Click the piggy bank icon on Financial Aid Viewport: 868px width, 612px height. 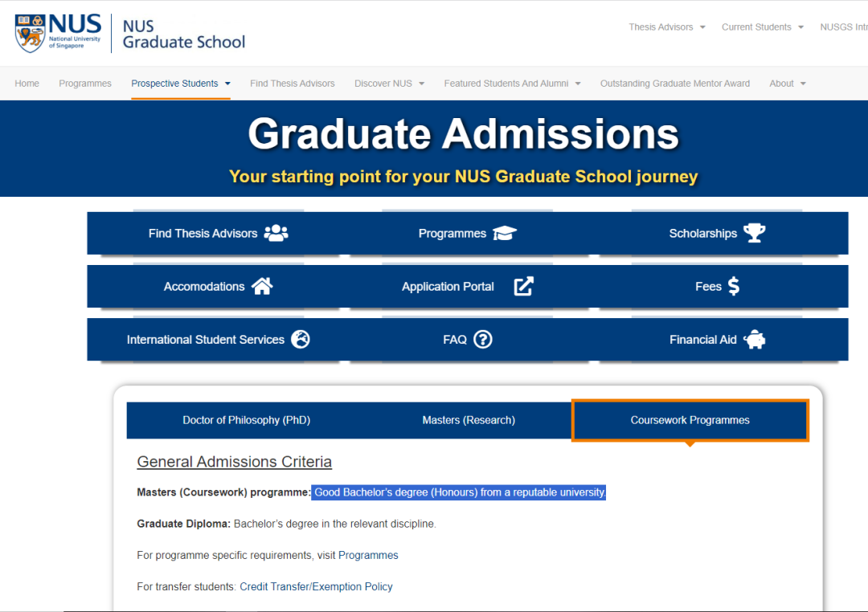click(754, 339)
